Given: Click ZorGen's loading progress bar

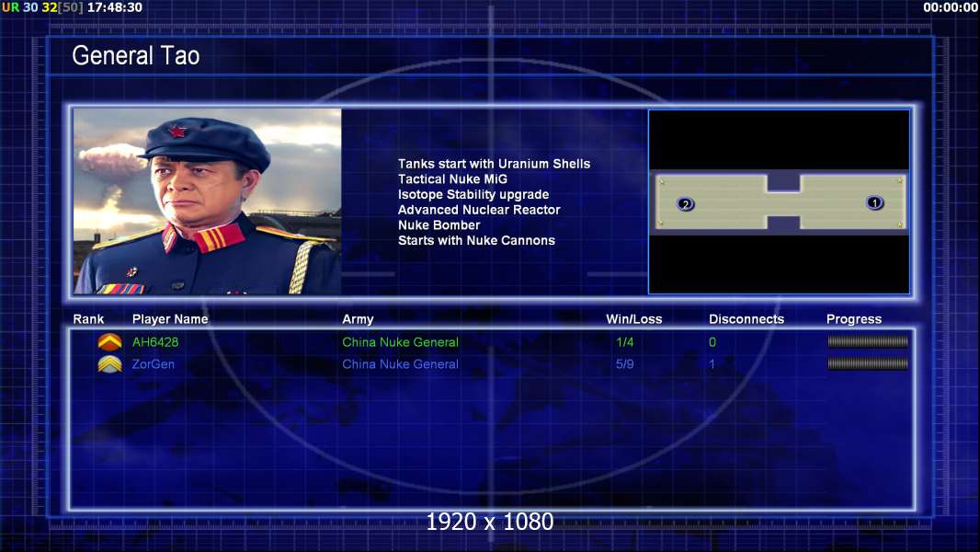Looking at the screenshot, I should 867,364.
